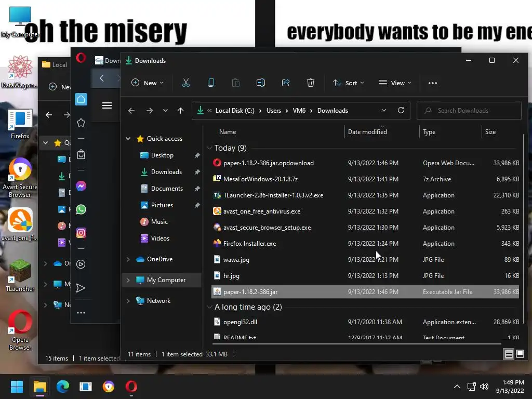
Task: Open Windows Start button on taskbar
Action: pos(17,387)
